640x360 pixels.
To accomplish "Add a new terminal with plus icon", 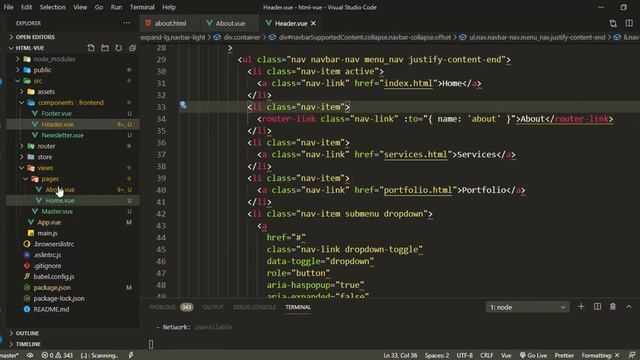I will coord(581,307).
